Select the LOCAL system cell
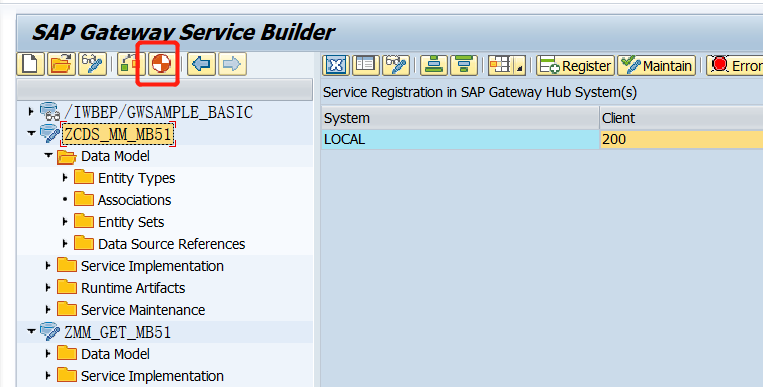 460,139
